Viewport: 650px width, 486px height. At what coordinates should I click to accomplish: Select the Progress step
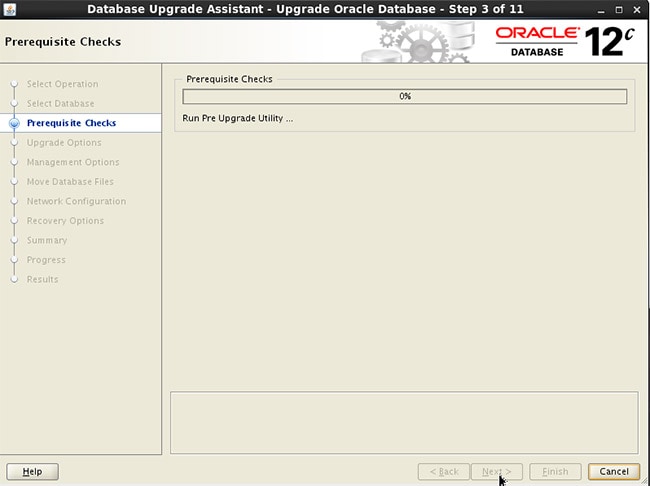click(46, 260)
